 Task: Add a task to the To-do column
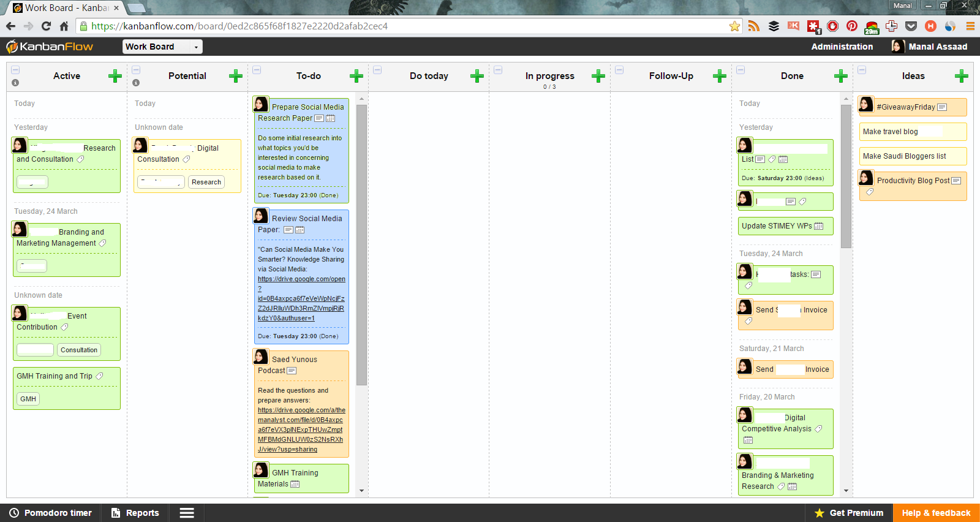coord(356,76)
